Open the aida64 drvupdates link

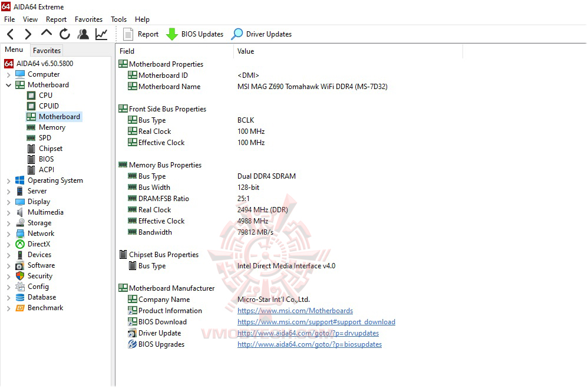coord(308,333)
